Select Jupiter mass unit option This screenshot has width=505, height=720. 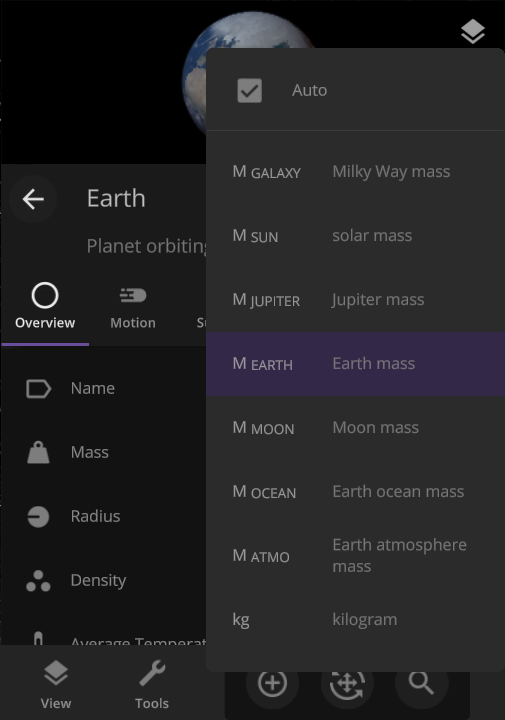[x=355, y=300]
